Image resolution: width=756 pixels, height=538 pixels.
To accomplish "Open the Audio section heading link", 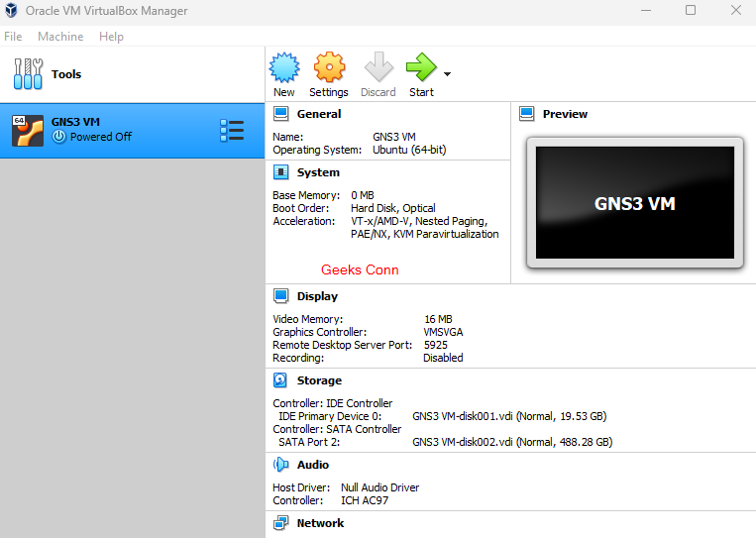I will 313,465.
